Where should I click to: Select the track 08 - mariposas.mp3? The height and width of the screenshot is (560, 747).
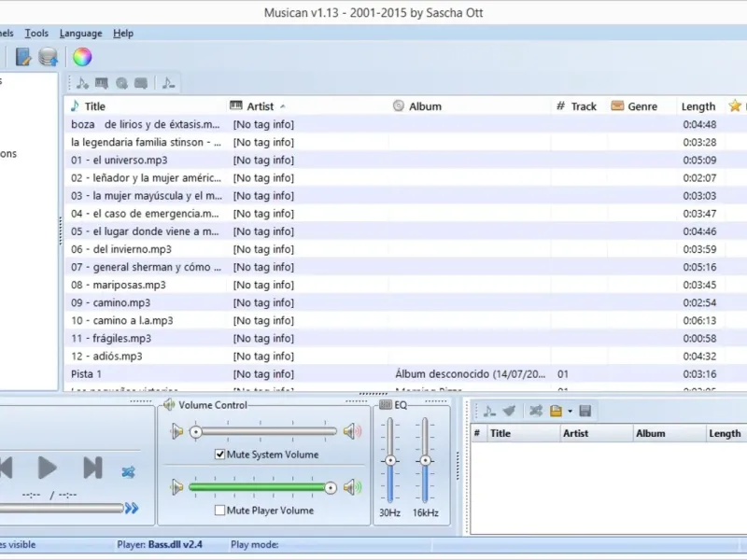pos(119,285)
